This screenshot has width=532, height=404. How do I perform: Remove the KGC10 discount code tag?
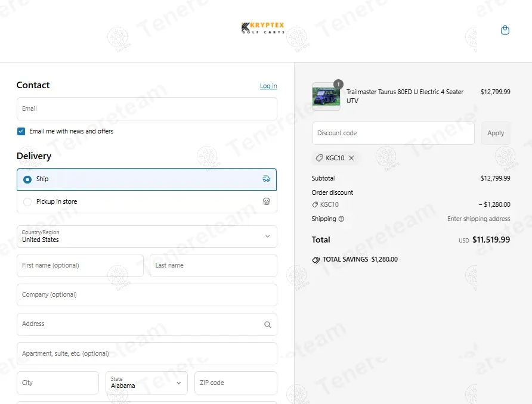coord(351,158)
